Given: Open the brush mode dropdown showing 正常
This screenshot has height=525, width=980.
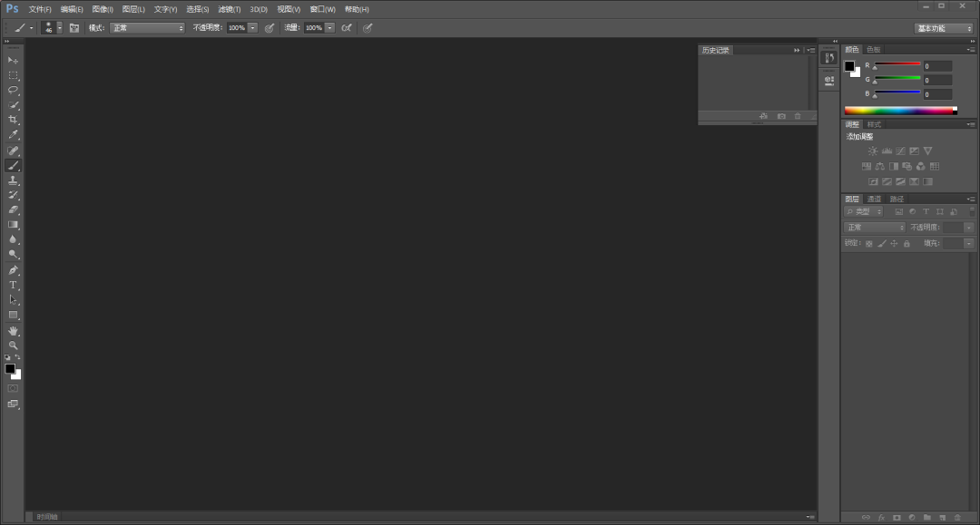Looking at the screenshot, I should pos(147,28).
